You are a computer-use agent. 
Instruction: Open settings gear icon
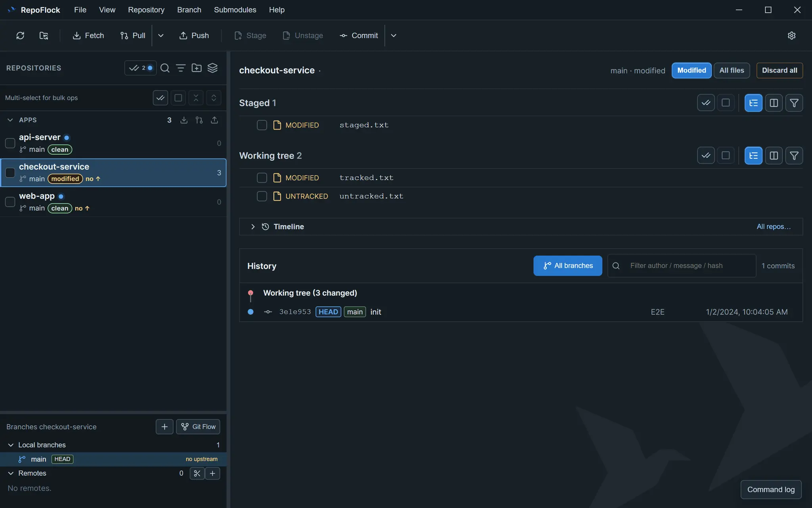tap(791, 35)
